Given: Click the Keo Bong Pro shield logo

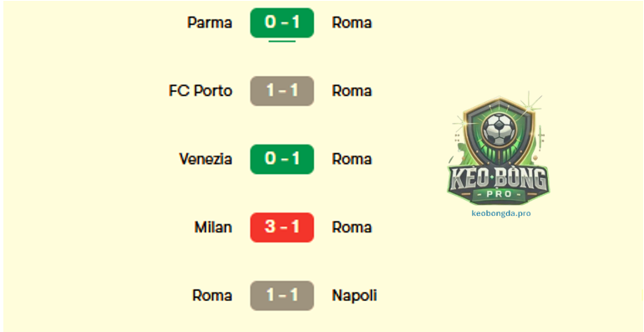Looking at the screenshot, I should [x=497, y=151].
